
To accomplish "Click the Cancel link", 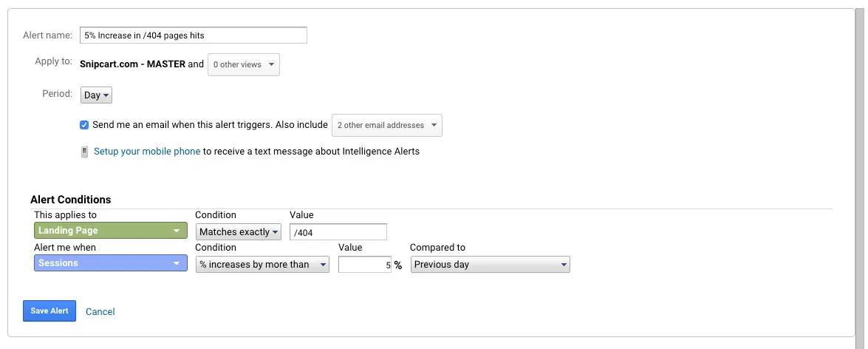I will (100, 311).
